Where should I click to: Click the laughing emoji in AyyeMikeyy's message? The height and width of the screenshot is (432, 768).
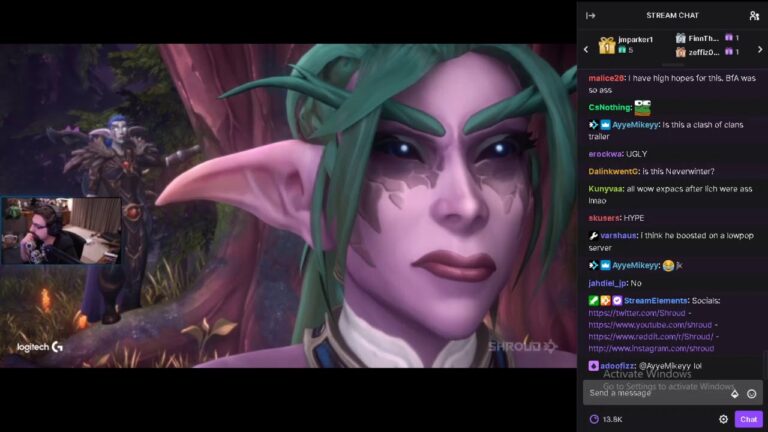pos(668,265)
